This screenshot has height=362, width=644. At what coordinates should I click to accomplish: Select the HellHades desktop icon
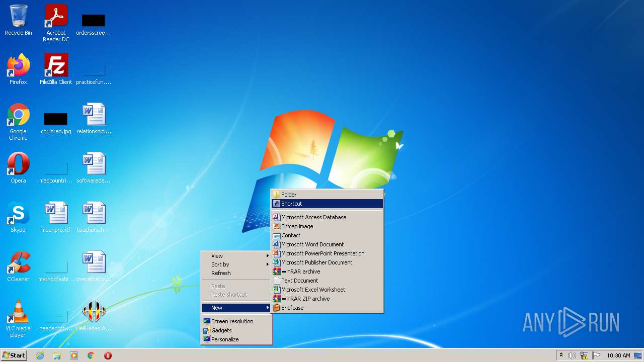click(94, 316)
